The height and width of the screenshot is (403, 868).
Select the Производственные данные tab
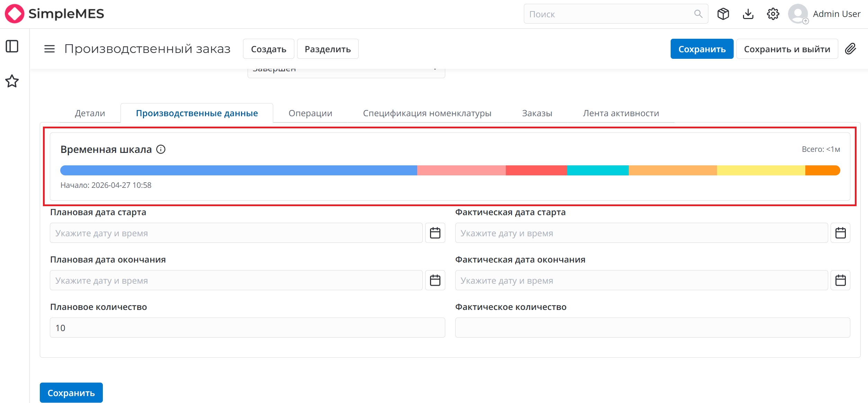[x=197, y=113]
